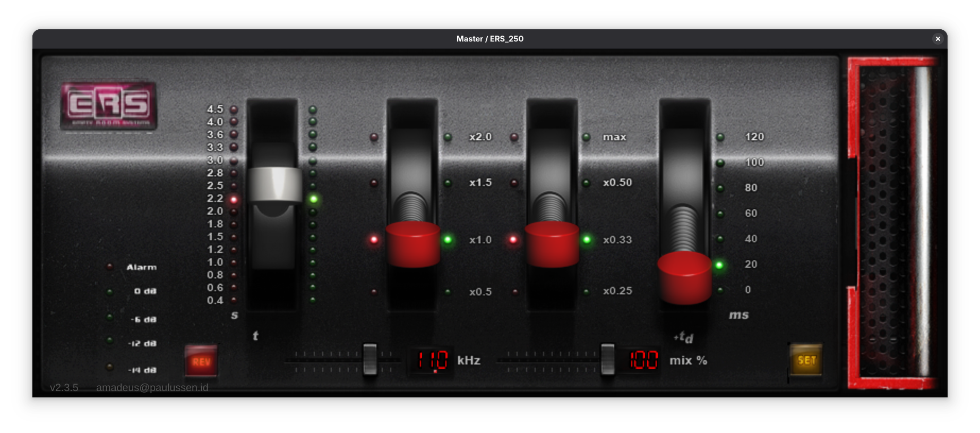This screenshot has width=980, height=433.
Task: Click the red x1.0 multiplier knob
Action: pos(412,244)
